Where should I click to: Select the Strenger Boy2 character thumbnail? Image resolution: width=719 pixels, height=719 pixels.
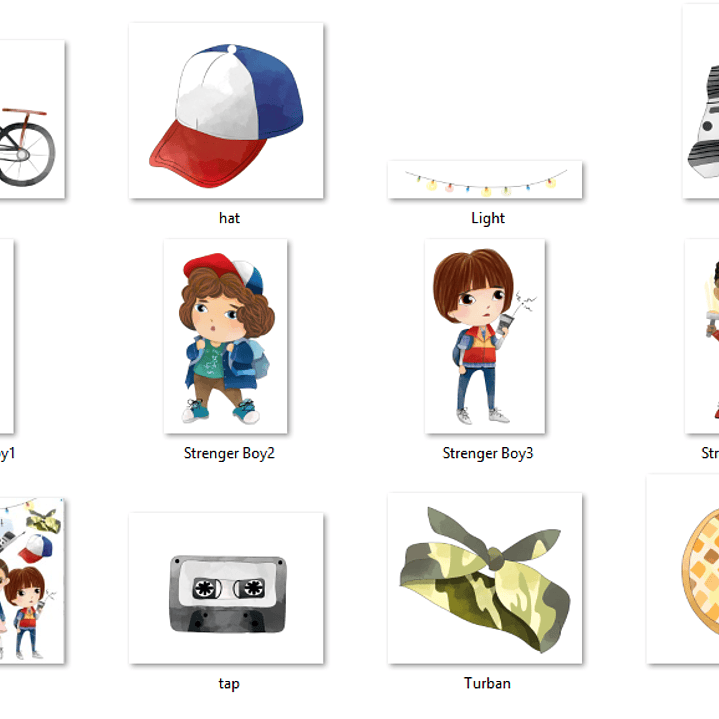(x=226, y=336)
